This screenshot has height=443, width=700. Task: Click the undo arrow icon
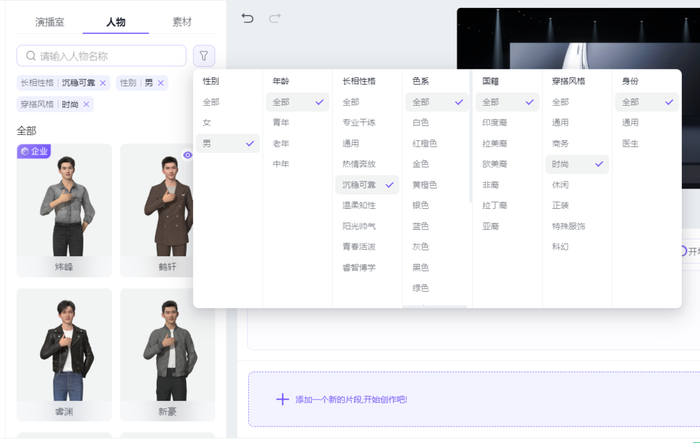pyautogui.click(x=248, y=19)
